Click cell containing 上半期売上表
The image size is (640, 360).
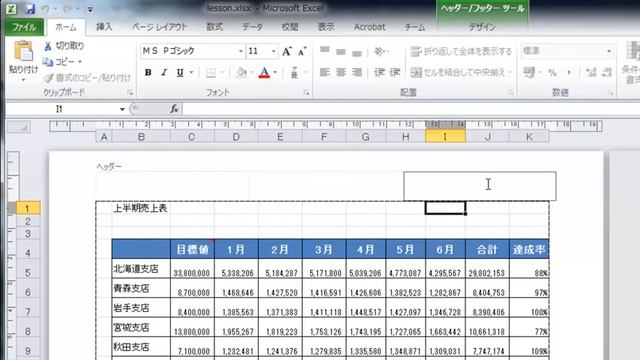(141, 208)
